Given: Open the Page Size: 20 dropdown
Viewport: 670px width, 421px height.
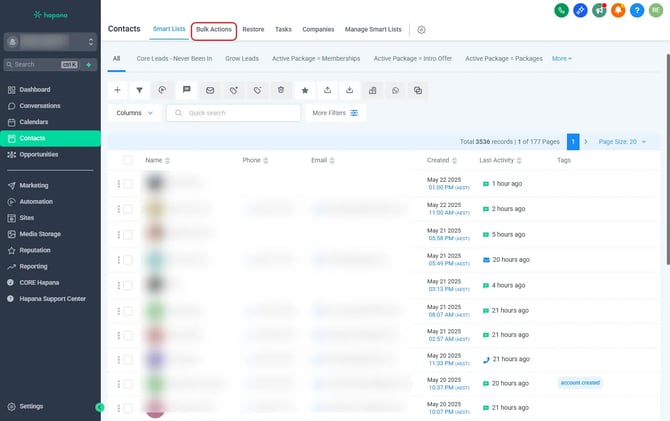Looking at the screenshot, I should pos(622,142).
